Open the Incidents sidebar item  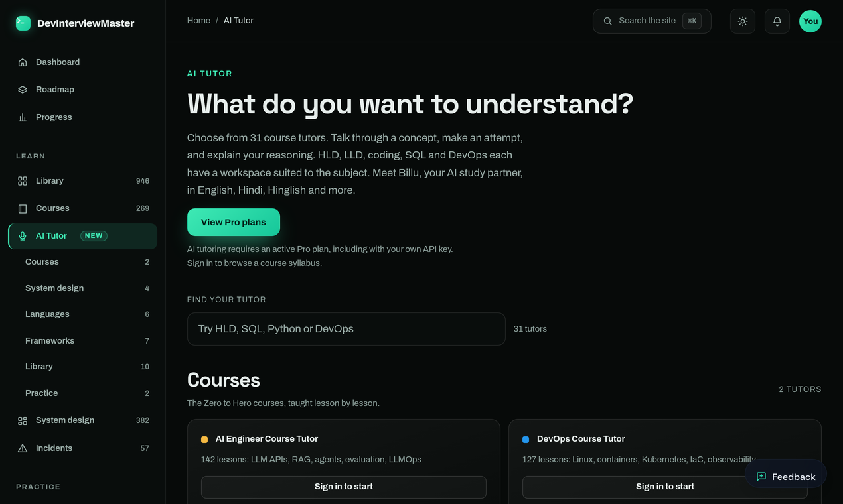(83, 448)
